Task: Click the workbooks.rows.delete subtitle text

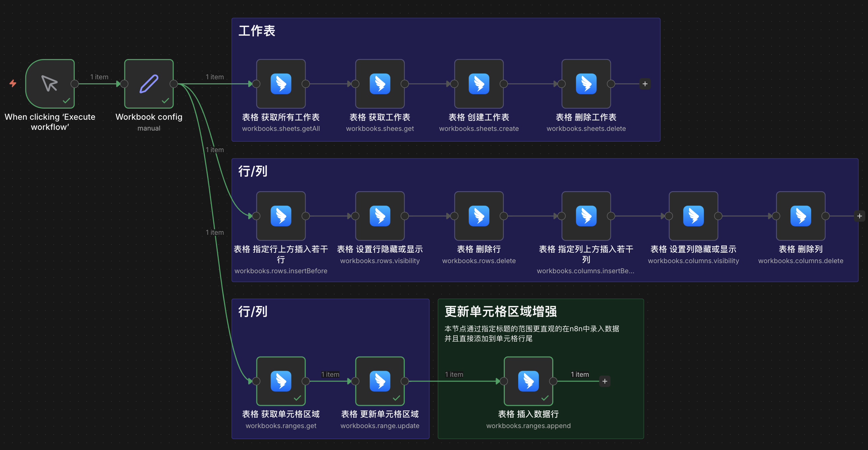Action: pos(479,261)
